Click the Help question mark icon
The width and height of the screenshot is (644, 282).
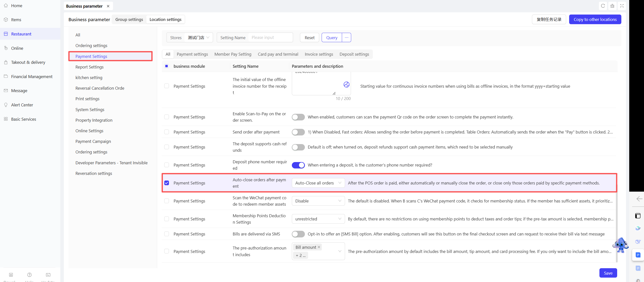pos(29,275)
